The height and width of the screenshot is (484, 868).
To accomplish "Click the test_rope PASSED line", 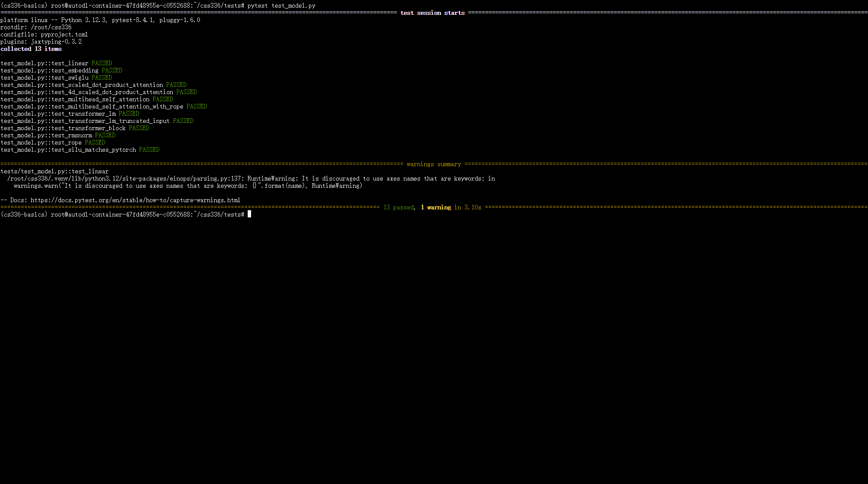I will (53, 143).
